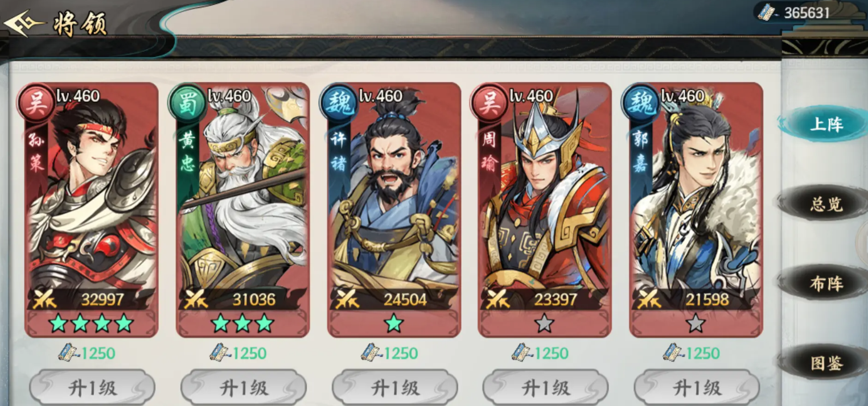Open the 布阵 formation tab
The height and width of the screenshot is (406, 868).
click(x=825, y=283)
